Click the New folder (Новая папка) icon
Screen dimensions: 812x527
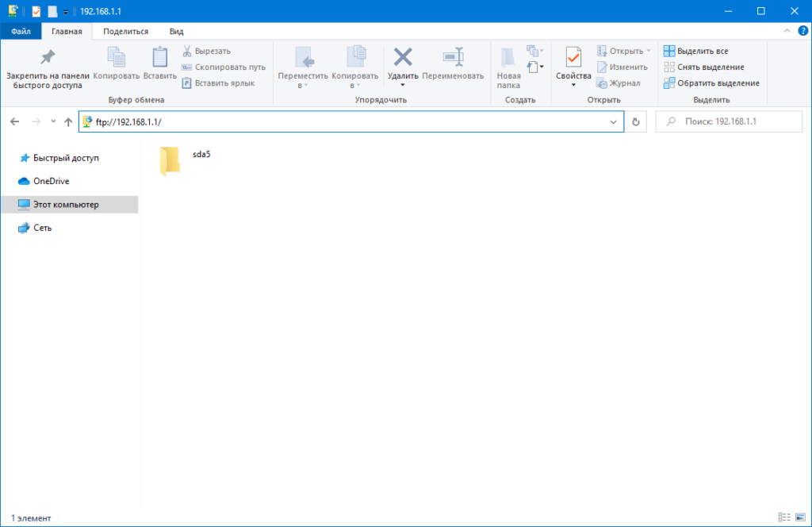pyautogui.click(x=508, y=59)
